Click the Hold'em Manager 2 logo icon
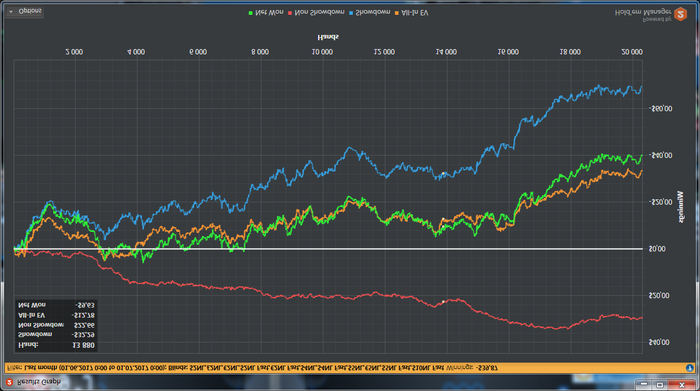This screenshot has height=391, width=700. 680,14
